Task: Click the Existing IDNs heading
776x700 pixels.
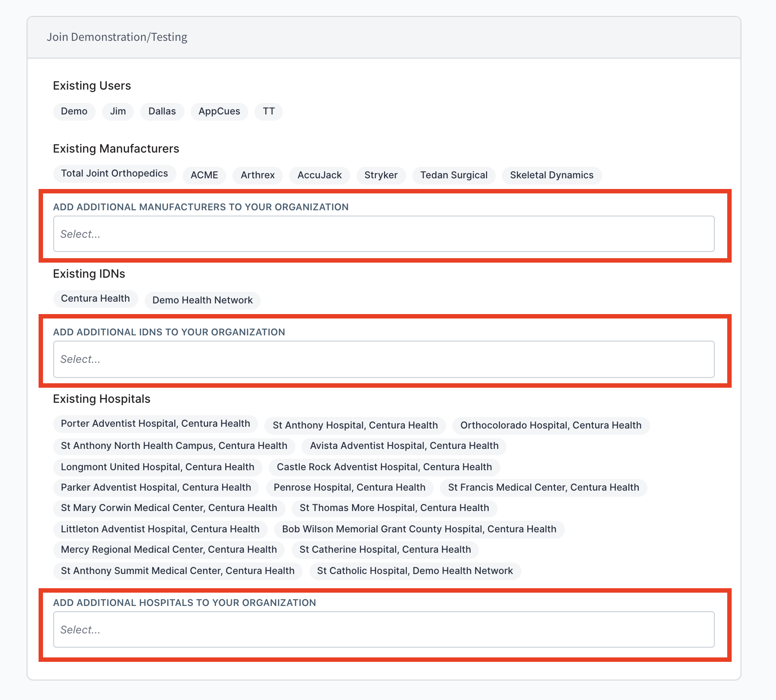Action: [x=89, y=274]
